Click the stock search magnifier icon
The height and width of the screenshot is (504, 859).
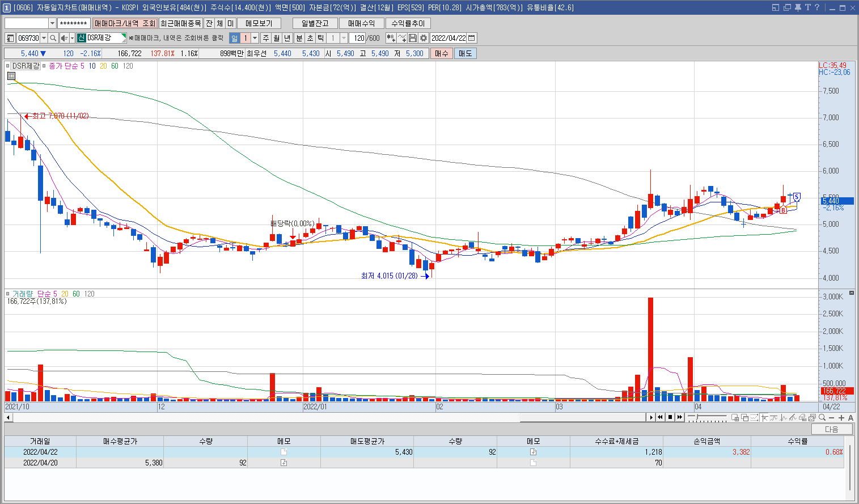pos(53,38)
